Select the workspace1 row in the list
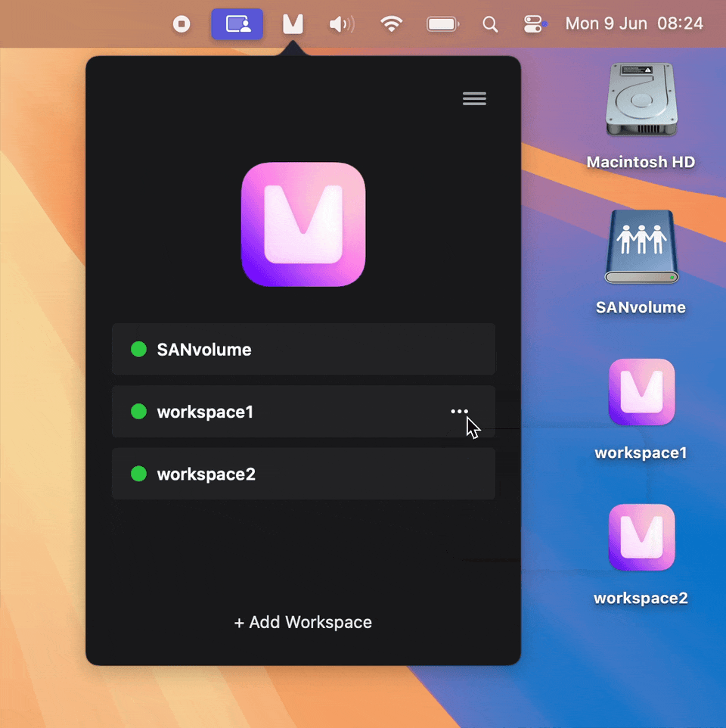 (303, 412)
